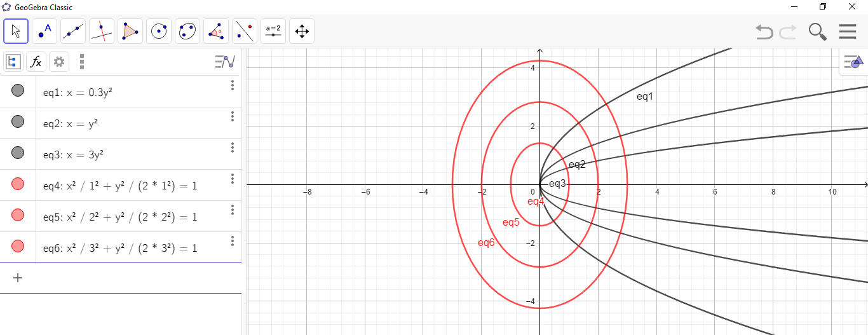This screenshot has width=868, height=335.
Task: Open the main hamburger menu
Action: [848, 31]
